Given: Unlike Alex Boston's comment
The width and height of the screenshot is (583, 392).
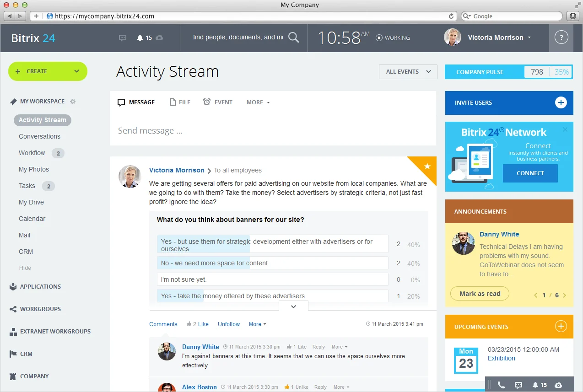Looking at the screenshot, I should (301, 387).
